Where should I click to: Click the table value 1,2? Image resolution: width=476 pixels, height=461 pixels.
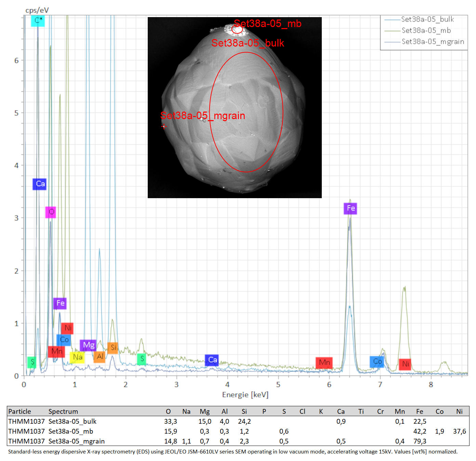[x=244, y=432]
